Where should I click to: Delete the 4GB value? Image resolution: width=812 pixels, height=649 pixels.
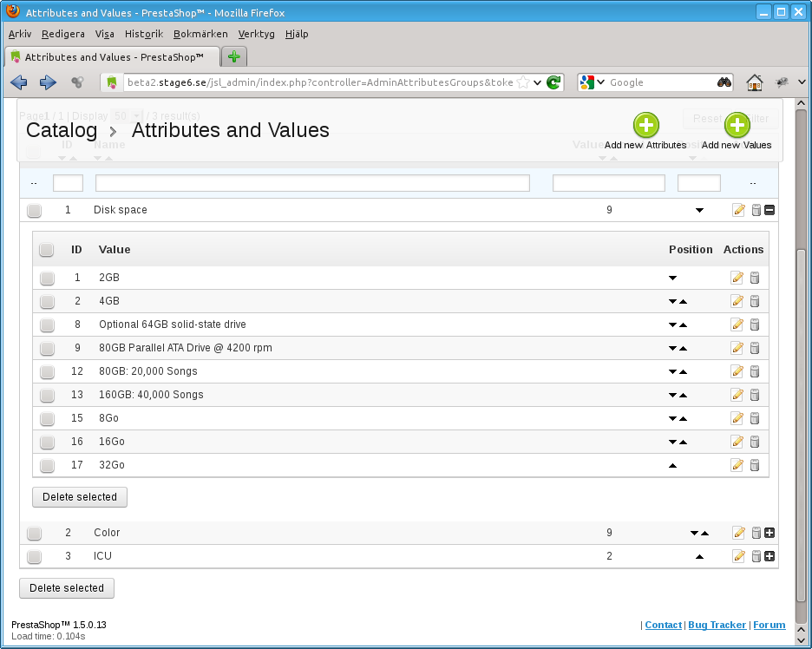coord(755,301)
